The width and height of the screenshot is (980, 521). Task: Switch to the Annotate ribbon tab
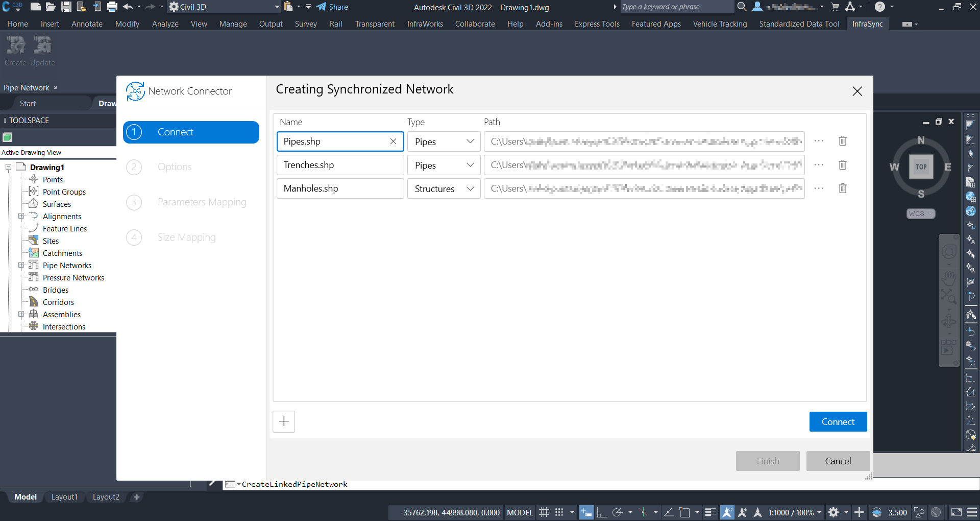pyautogui.click(x=87, y=24)
